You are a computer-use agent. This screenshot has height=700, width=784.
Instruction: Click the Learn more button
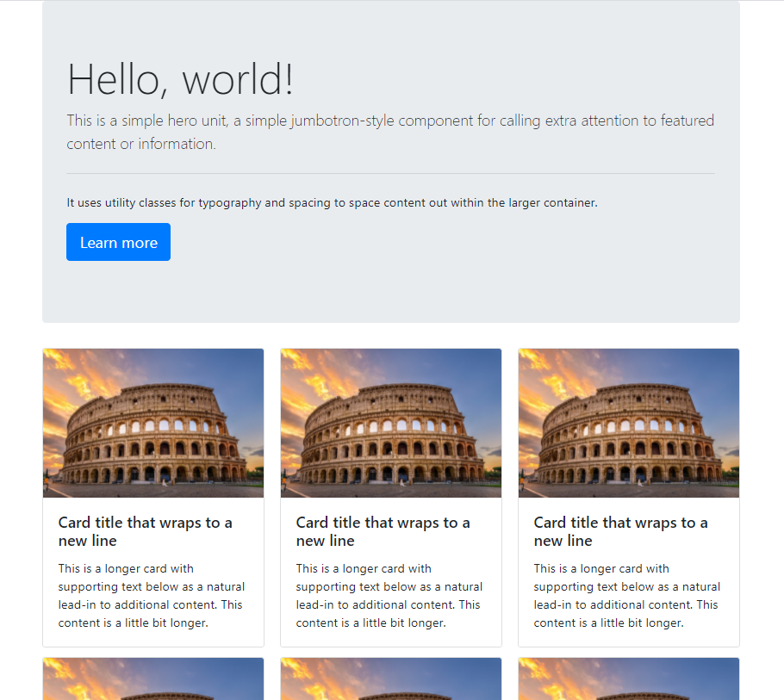point(118,242)
